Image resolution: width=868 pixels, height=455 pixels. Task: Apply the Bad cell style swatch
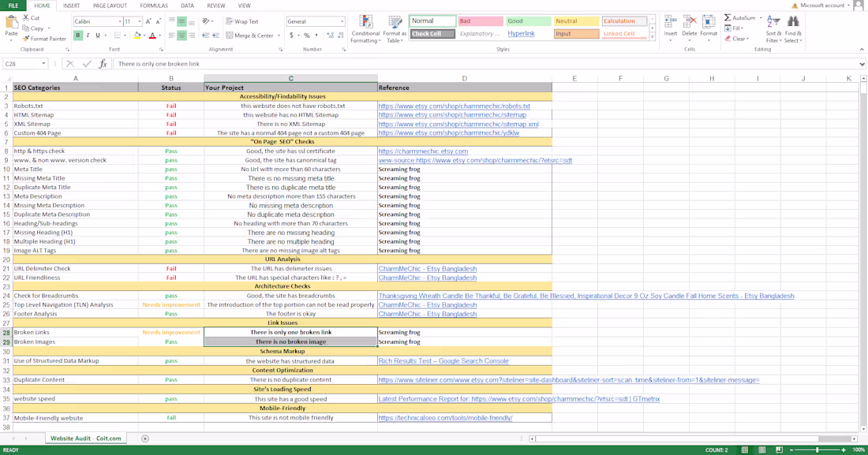click(x=481, y=21)
